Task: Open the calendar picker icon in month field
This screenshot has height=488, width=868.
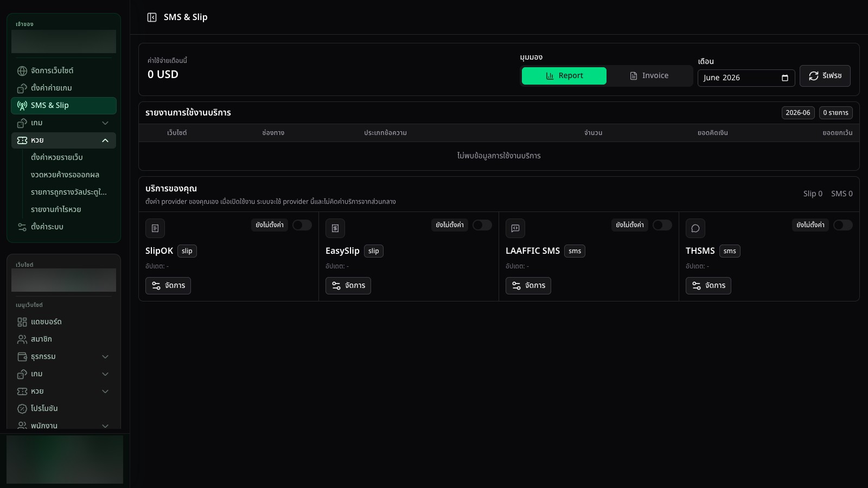Action: pyautogui.click(x=784, y=78)
